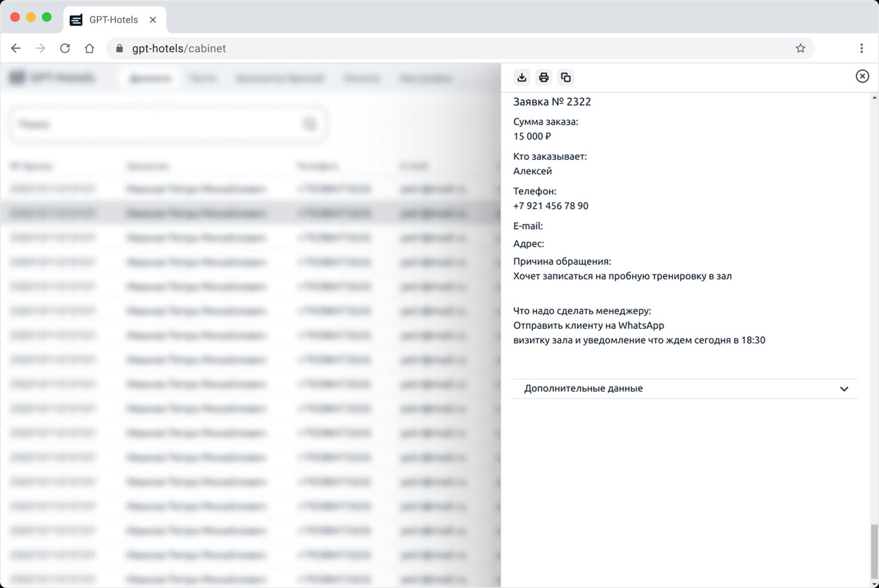Image resolution: width=879 pixels, height=588 pixels.
Task: Click the address bar gpt-hotels/cabinet
Action: click(x=385, y=48)
